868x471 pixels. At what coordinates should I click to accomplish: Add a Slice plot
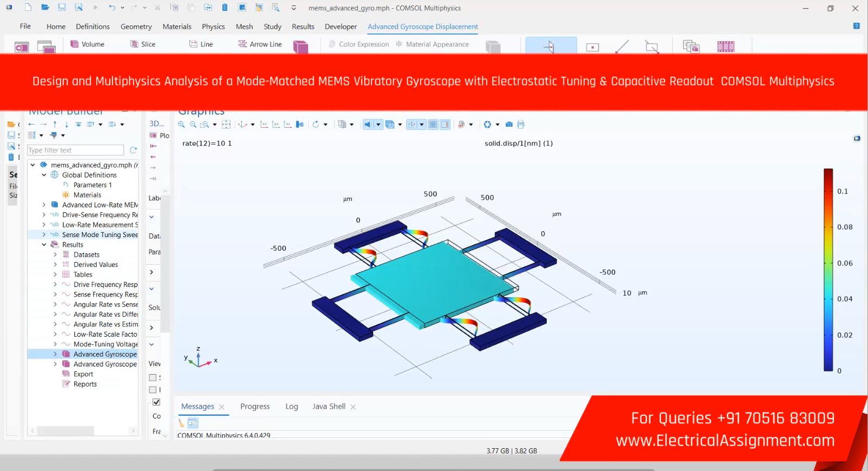pos(142,44)
